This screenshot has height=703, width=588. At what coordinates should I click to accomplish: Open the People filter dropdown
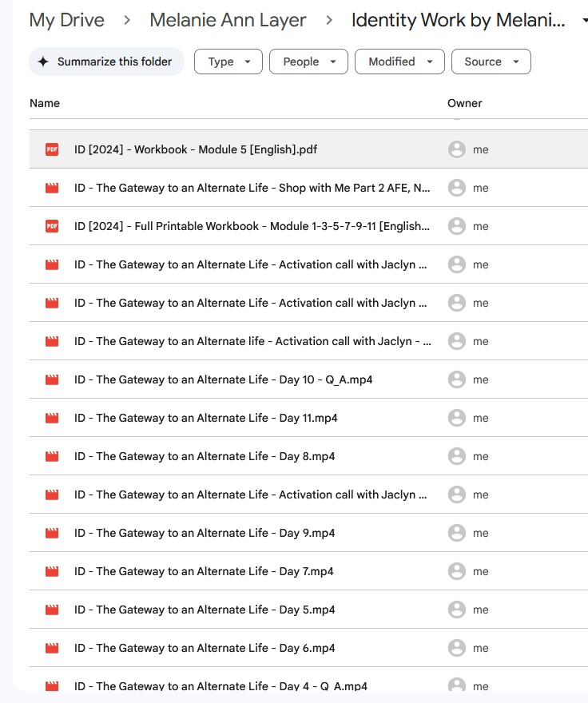(308, 62)
